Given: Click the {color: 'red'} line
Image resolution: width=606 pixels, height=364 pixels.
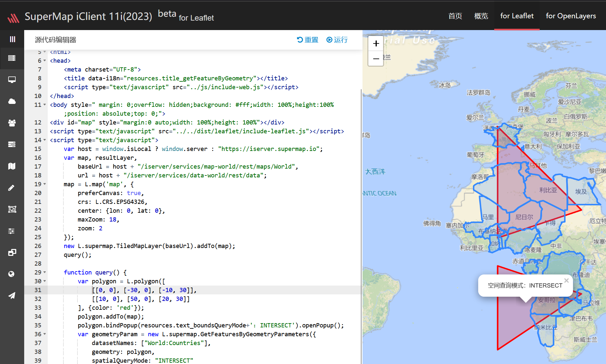Looking at the screenshot, I should coord(111,308).
